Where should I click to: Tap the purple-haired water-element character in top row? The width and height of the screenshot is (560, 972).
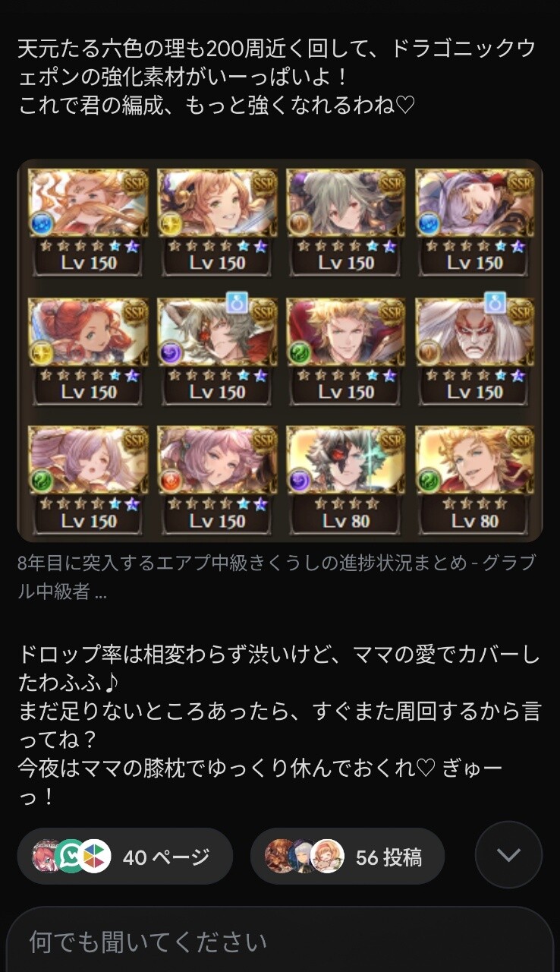475,201
